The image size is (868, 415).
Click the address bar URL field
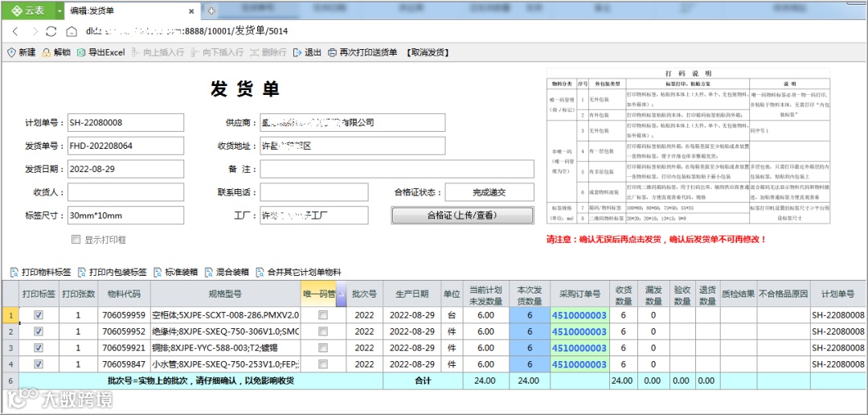click(x=187, y=31)
